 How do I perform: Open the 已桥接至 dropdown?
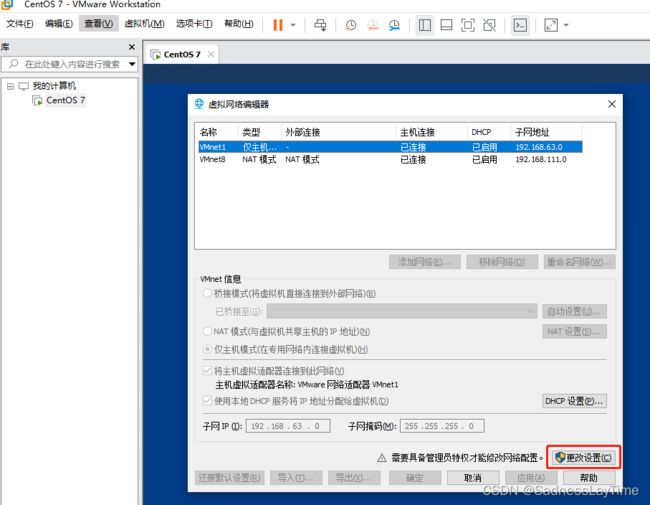click(x=402, y=311)
